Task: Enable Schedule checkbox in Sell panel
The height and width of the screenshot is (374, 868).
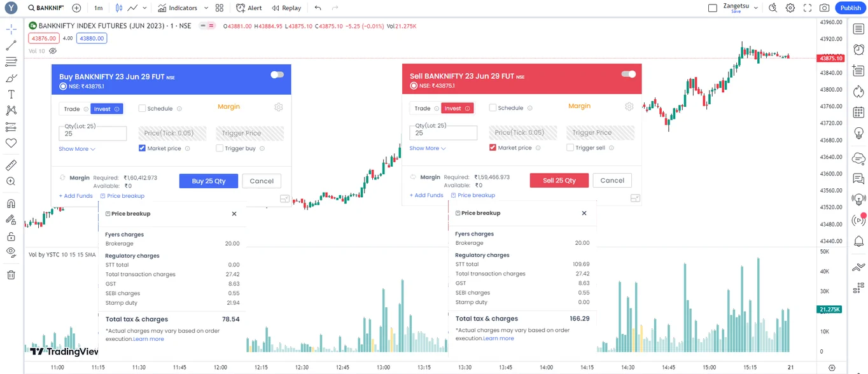Action: [493, 107]
